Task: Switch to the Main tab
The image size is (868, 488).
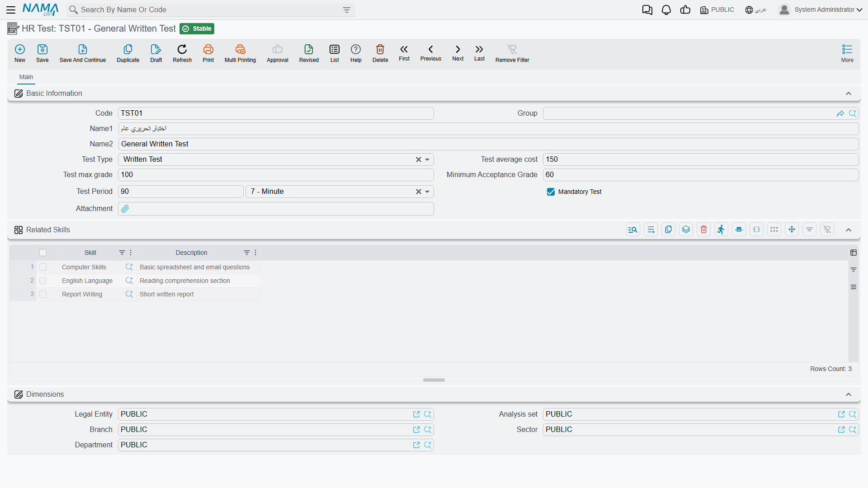Action: pos(26,77)
